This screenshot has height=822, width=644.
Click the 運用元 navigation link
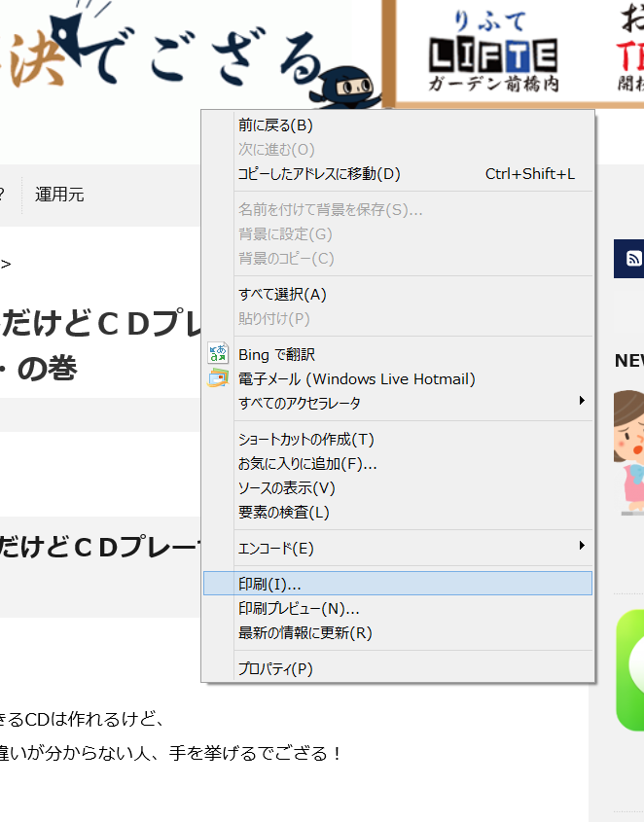coord(59,195)
